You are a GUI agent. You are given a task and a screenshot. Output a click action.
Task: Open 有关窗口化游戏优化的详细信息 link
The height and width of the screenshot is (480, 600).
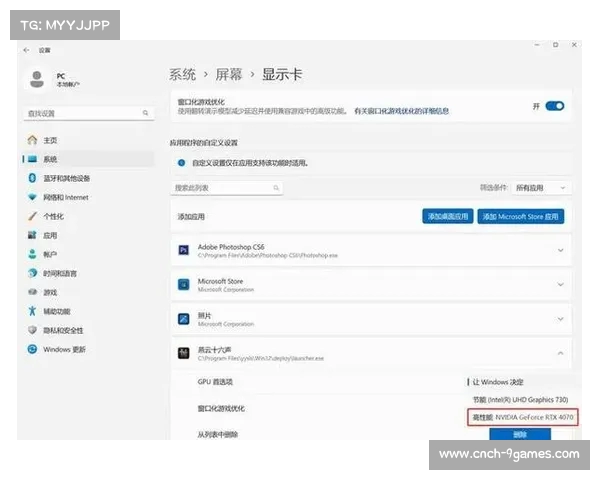pos(401,111)
